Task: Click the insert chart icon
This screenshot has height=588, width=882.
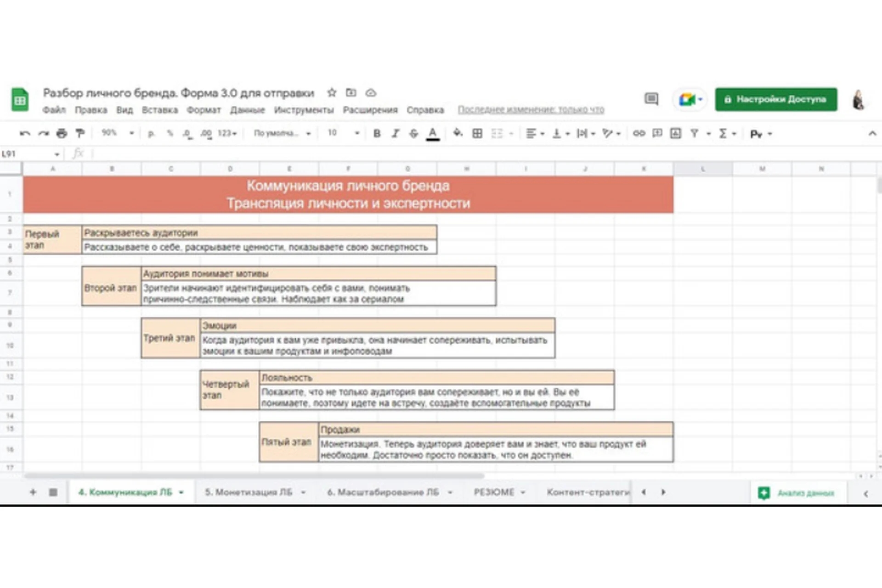Action: click(x=675, y=133)
